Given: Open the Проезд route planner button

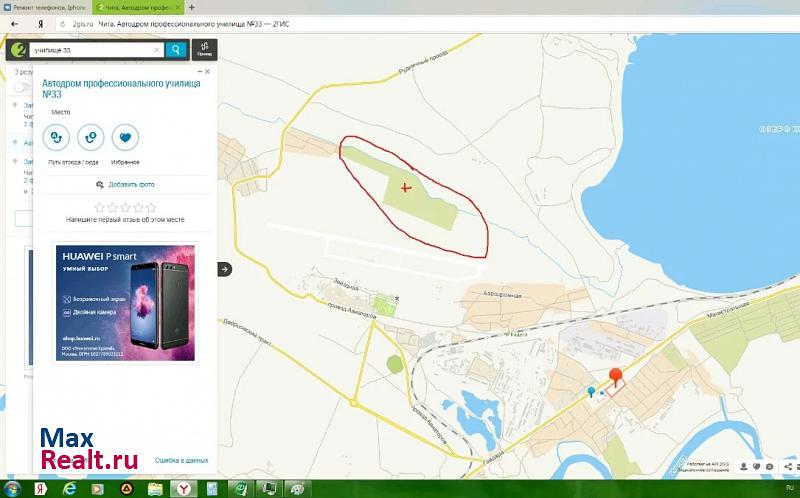Looking at the screenshot, I should pos(204,49).
